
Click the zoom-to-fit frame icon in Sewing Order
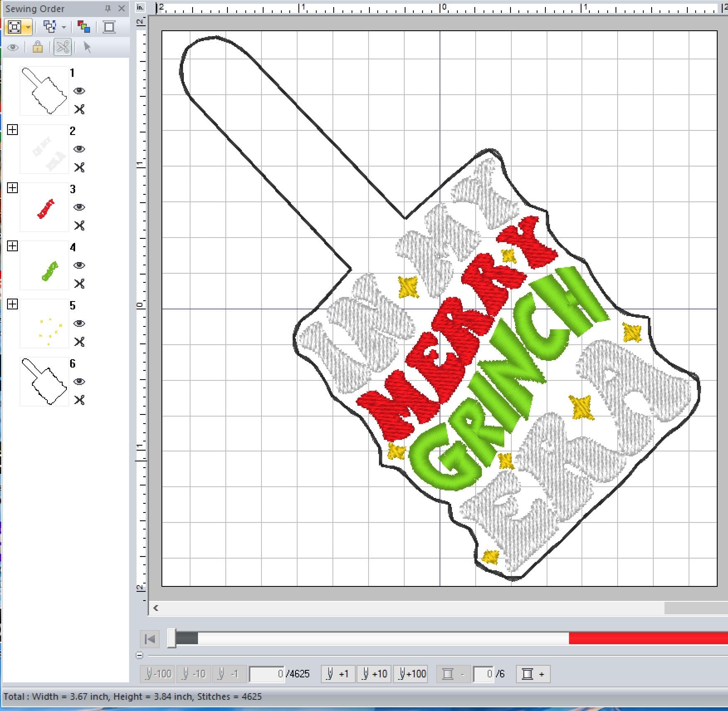pos(15,27)
